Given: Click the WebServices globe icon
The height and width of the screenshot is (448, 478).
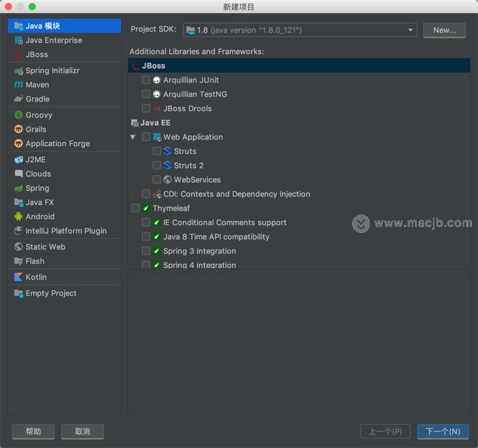Looking at the screenshot, I should (167, 179).
